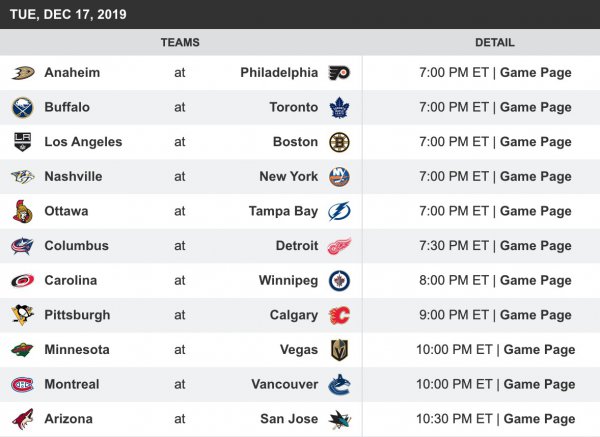Click the Calgary Flames logo

[340, 315]
